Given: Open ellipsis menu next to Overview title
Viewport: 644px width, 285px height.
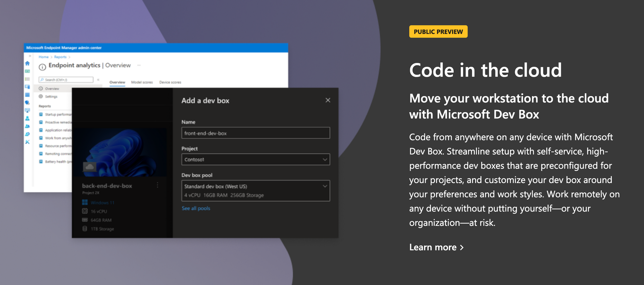Looking at the screenshot, I should 139,65.
